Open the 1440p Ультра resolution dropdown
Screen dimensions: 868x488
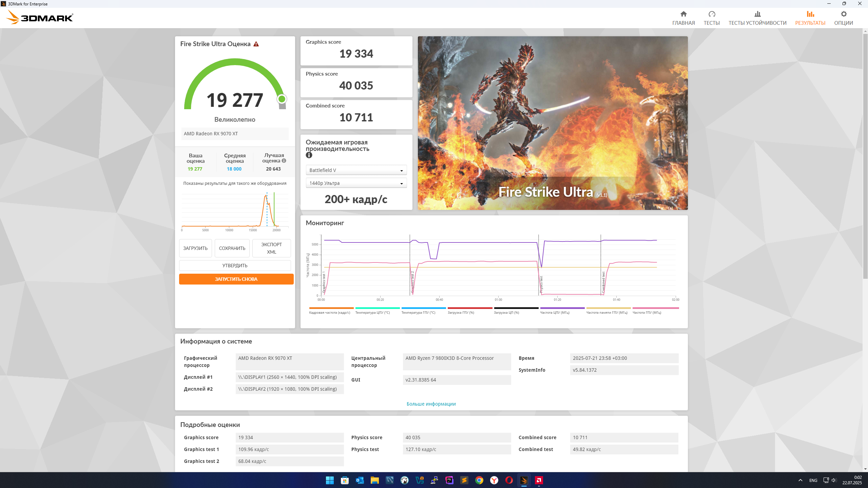pos(356,183)
